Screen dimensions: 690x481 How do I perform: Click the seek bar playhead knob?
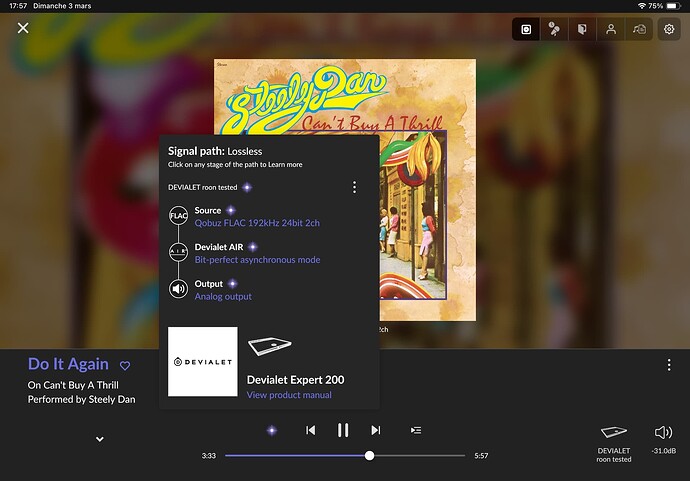[370, 455]
